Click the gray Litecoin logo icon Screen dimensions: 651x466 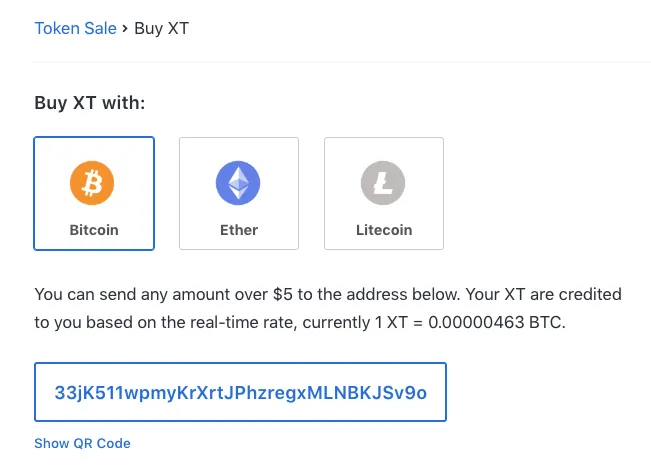(x=383, y=183)
